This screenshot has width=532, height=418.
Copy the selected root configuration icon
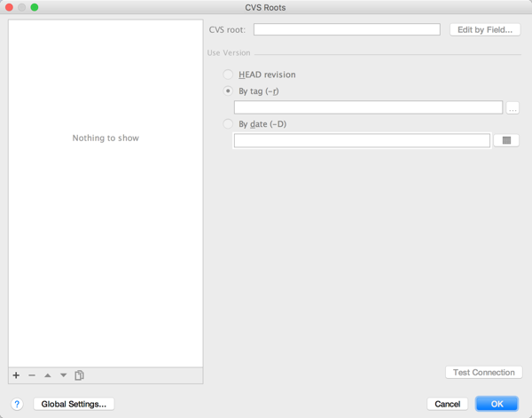[80, 375]
